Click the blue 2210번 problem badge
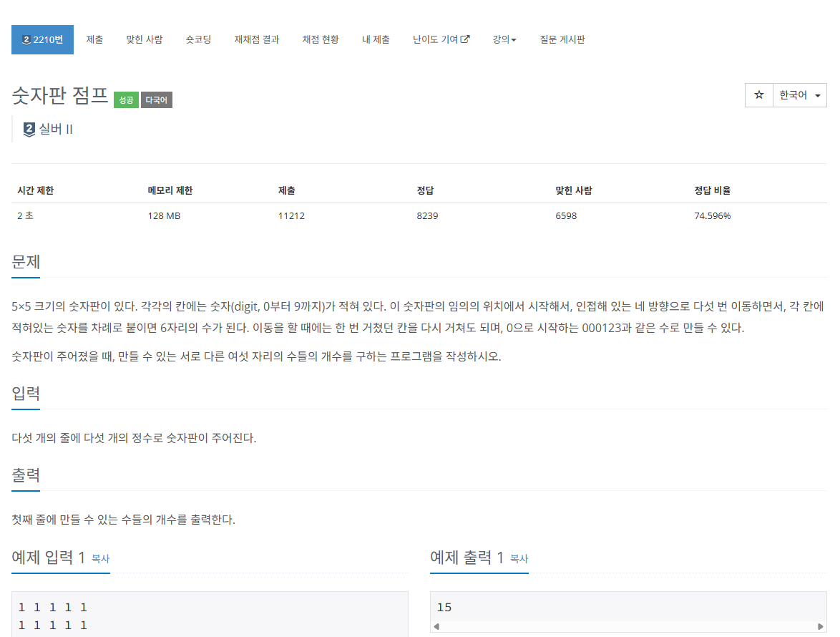This screenshot has height=637, width=840. [42, 39]
